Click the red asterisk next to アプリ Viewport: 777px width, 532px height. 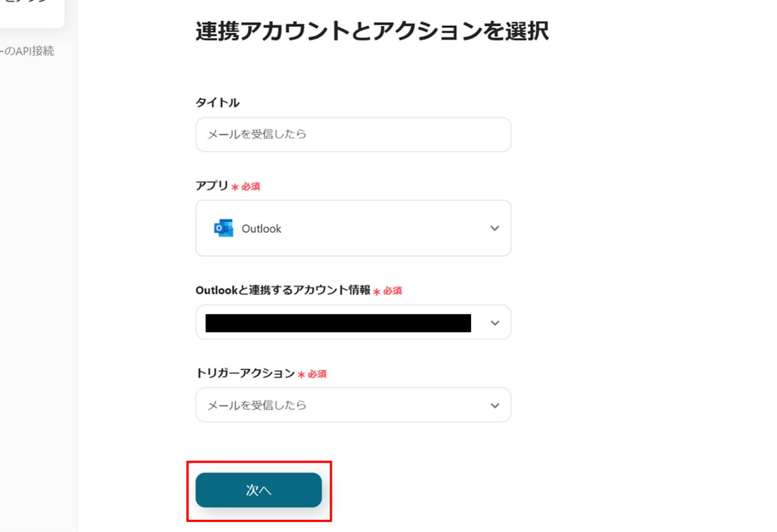(235, 187)
